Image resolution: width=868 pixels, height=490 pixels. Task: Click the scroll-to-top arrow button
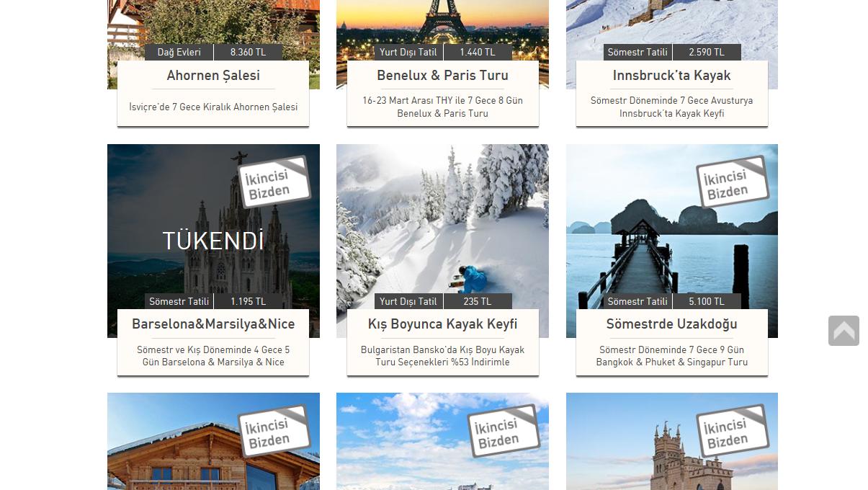(844, 331)
